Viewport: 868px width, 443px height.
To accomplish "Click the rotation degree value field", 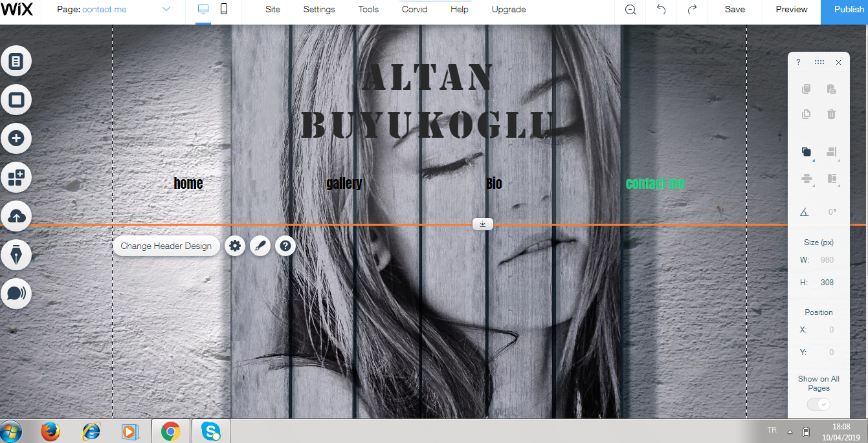I will (832, 212).
